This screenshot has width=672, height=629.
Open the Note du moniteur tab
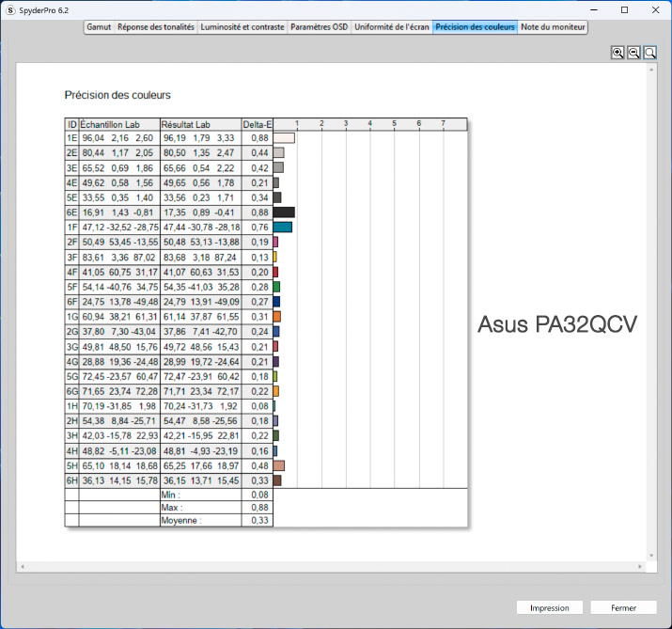[553, 27]
